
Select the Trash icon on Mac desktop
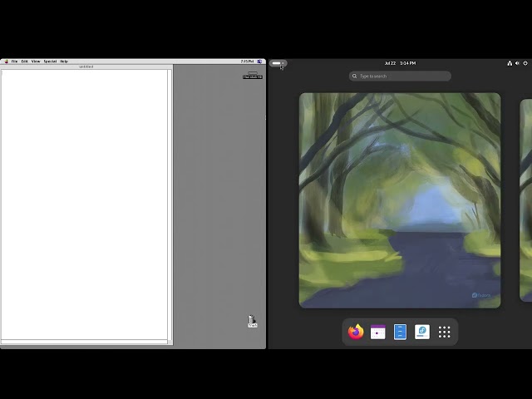pos(252,321)
